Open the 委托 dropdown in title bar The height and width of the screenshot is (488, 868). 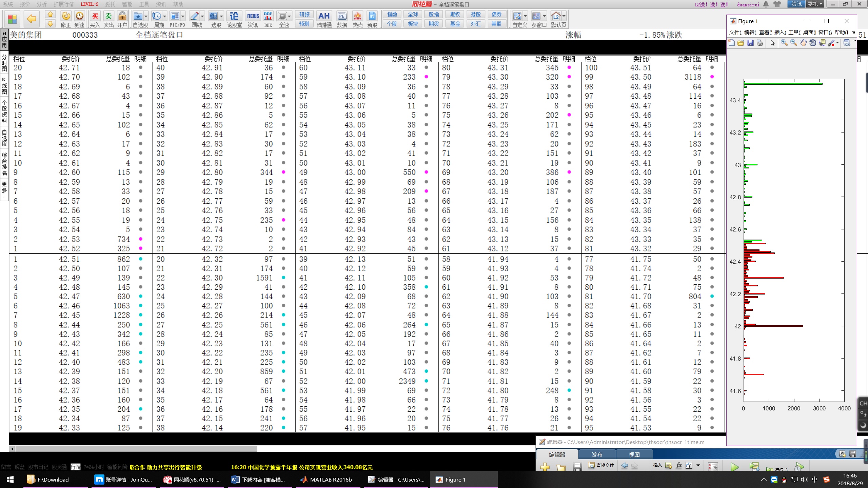point(814,4)
